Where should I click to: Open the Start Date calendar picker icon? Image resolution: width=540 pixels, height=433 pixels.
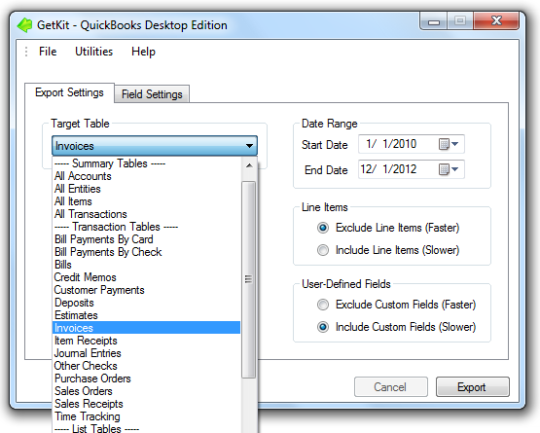click(x=448, y=144)
